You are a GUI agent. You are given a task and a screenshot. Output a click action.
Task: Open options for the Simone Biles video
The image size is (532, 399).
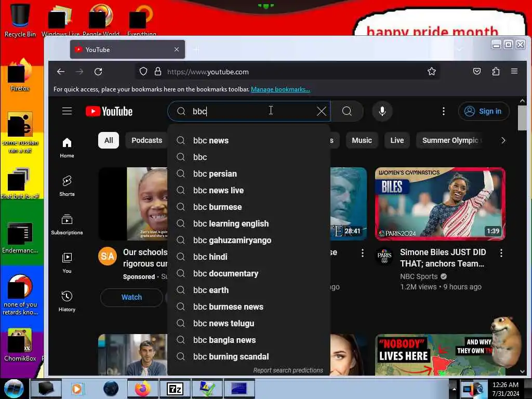(x=501, y=253)
